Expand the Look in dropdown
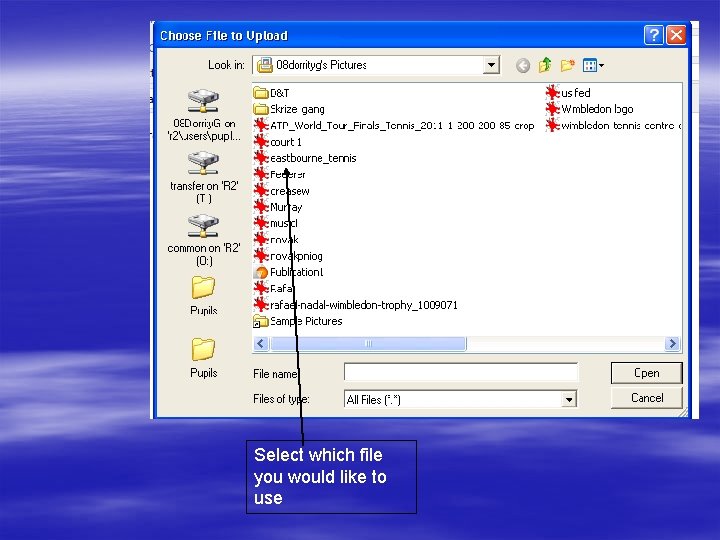Viewport: 720px width, 540px height. [491, 65]
